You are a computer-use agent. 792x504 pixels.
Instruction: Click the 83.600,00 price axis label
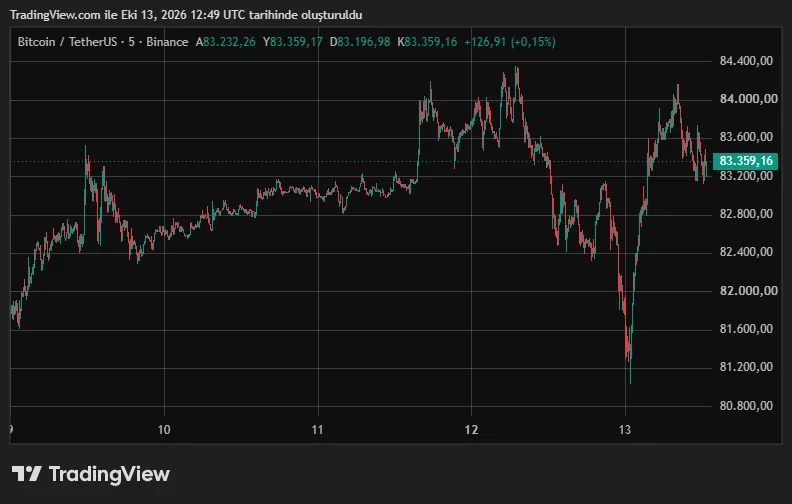click(x=746, y=137)
